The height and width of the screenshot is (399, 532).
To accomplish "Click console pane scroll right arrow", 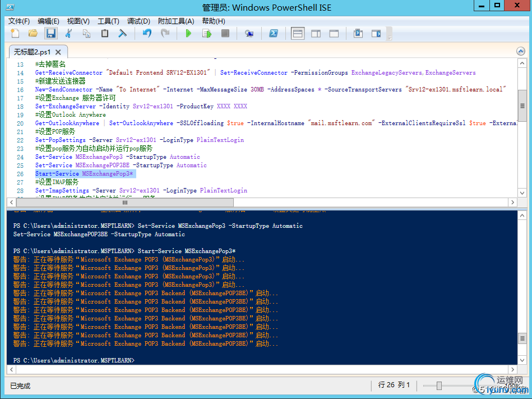I will (x=513, y=369).
